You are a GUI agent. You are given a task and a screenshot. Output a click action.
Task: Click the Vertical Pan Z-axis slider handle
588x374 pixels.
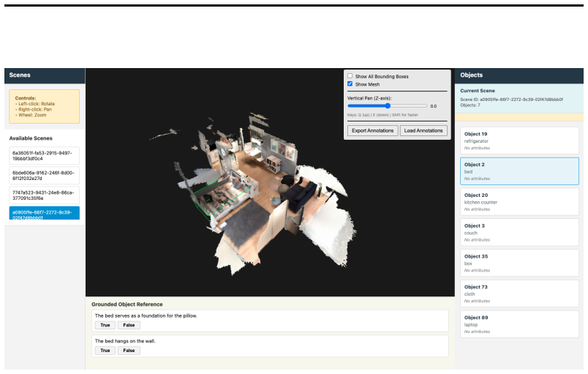click(388, 106)
